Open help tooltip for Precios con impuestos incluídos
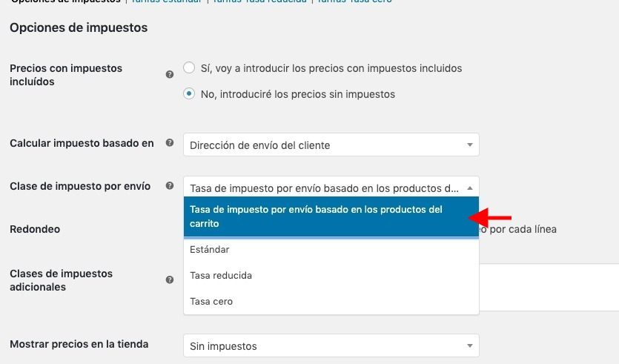The height and width of the screenshot is (364, 619). pyautogui.click(x=170, y=75)
